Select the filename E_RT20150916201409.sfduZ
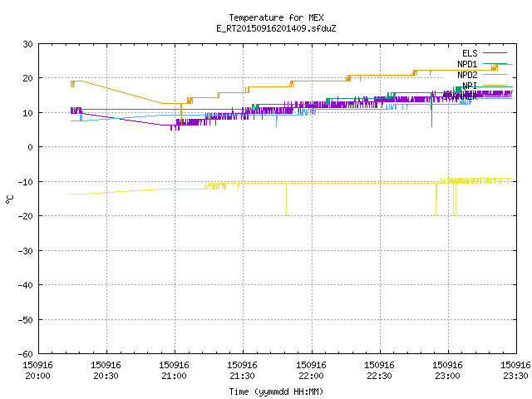Viewport: 532px width, 399px height. [276, 28]
